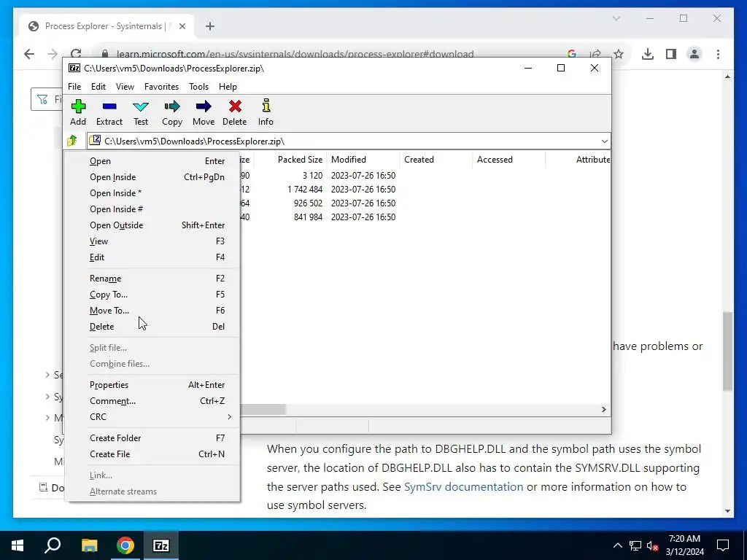Viewport: 747px width, 560px height.
Task: Click the Move toolbar icon
Action: point(204,112)
